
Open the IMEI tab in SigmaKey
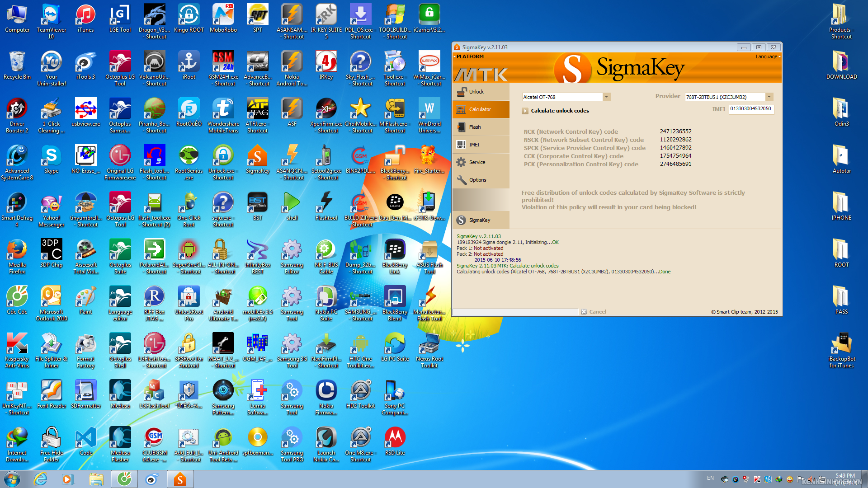coord(481,145)
